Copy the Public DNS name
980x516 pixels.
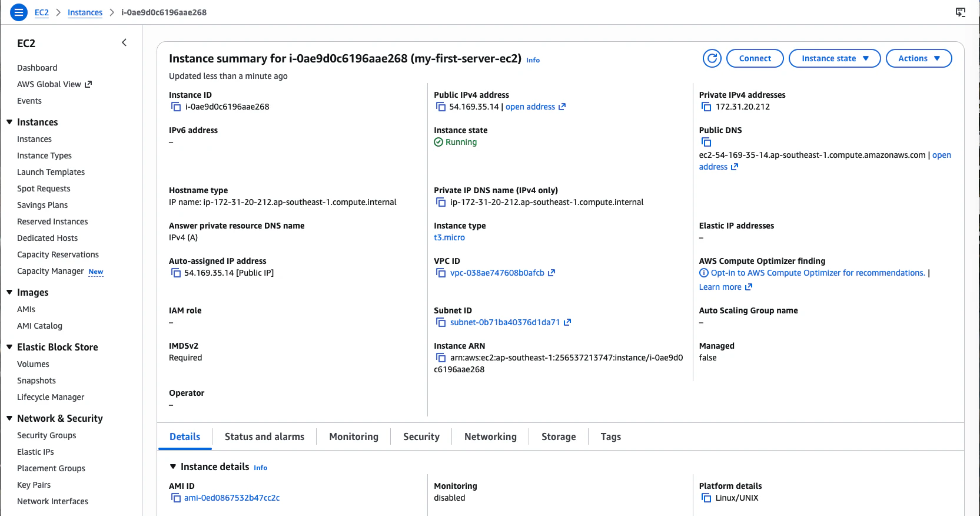[x=706, y=142]
